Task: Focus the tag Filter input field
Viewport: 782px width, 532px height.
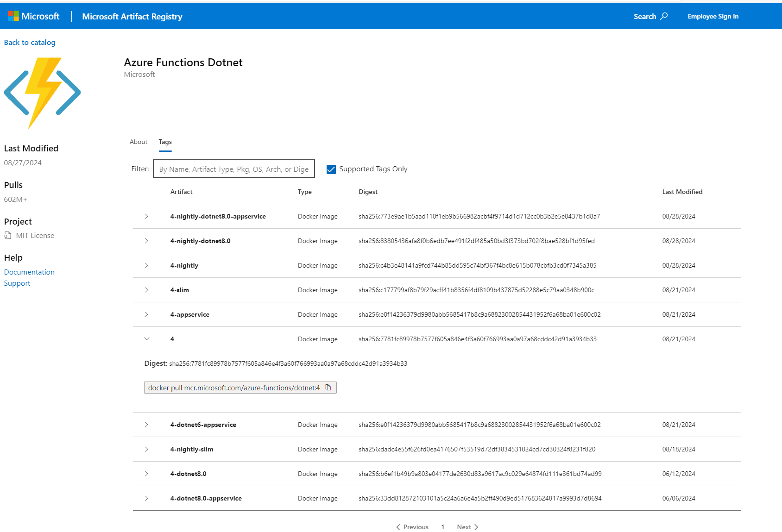Action: tap(234, 169)
